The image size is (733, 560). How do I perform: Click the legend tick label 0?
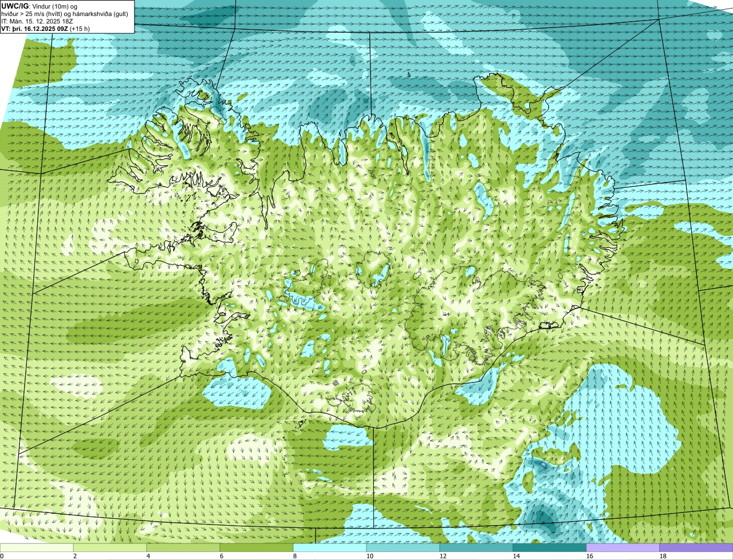point(2,556)
